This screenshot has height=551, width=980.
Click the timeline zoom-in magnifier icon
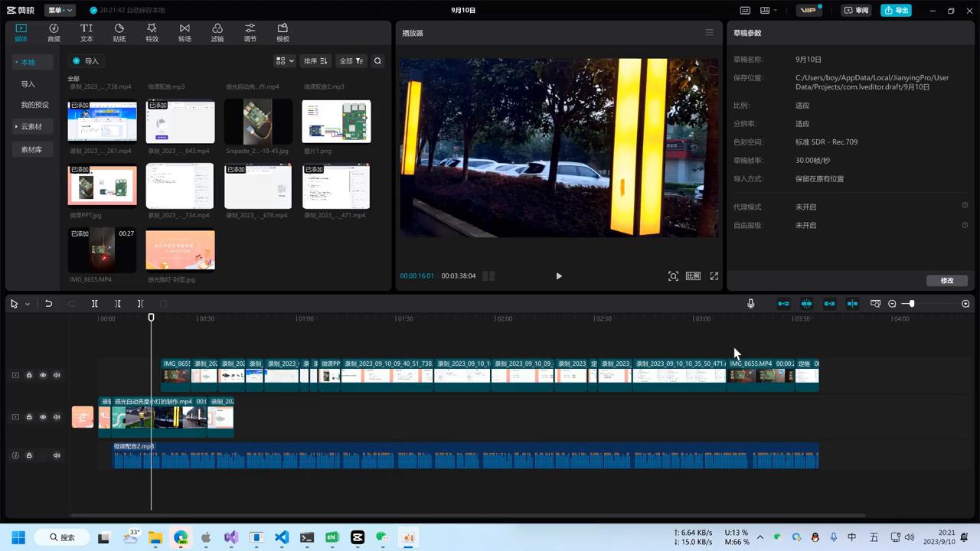tap(965, 304)
